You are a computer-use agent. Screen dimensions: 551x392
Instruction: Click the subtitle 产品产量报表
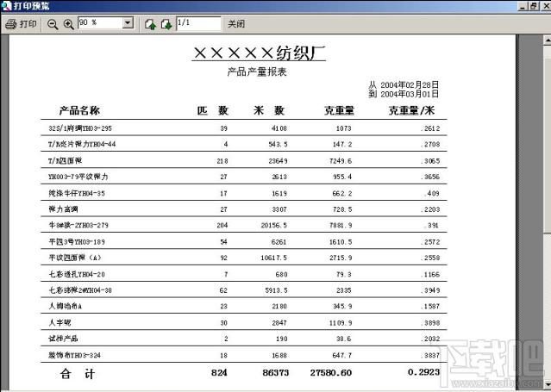point(257,72)
